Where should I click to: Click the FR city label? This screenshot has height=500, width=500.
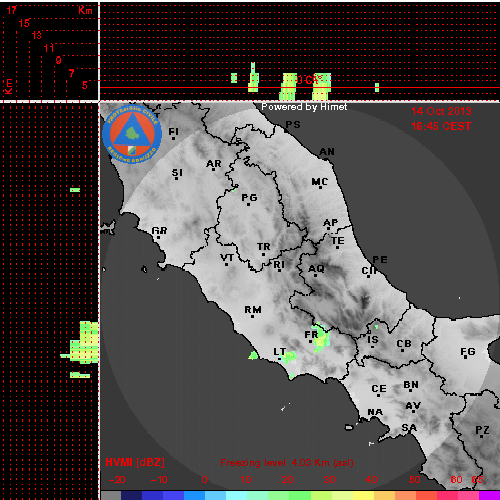point(311,334)
